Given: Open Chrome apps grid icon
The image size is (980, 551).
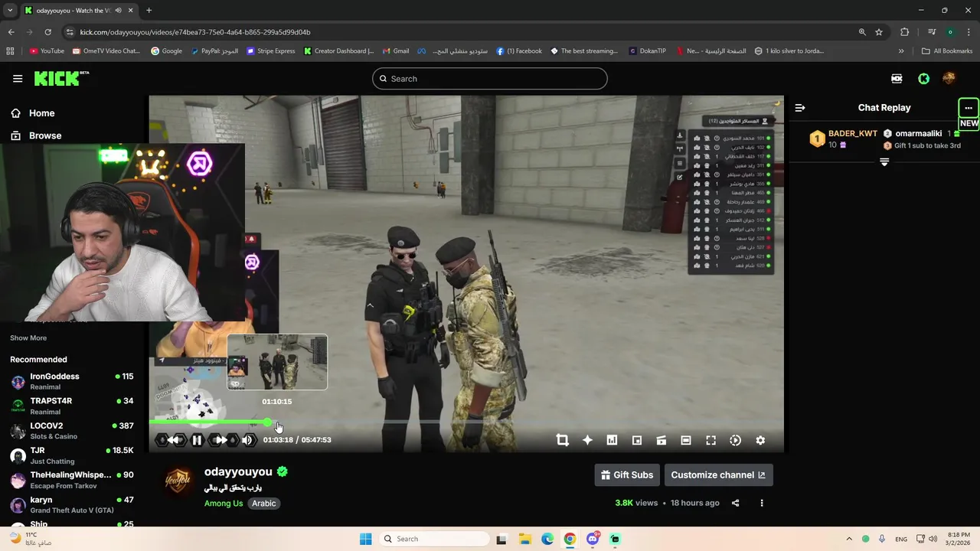Looking at the screenshot, I should pos(10,51).
